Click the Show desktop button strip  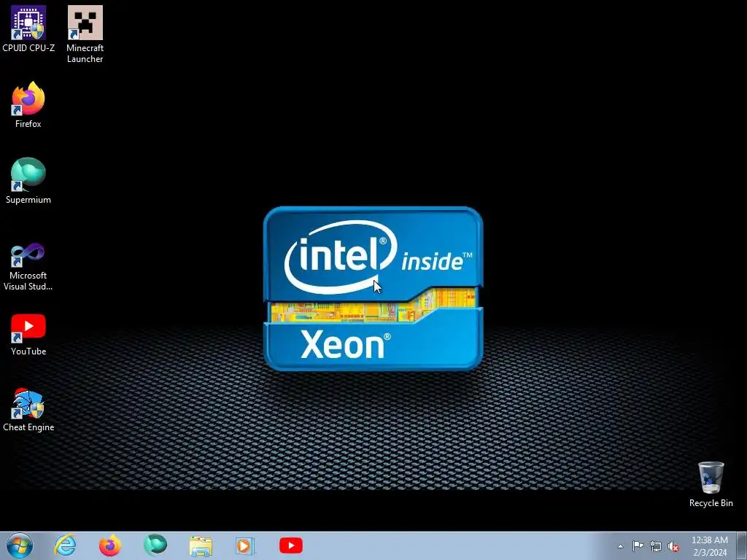tap(741, 546)
